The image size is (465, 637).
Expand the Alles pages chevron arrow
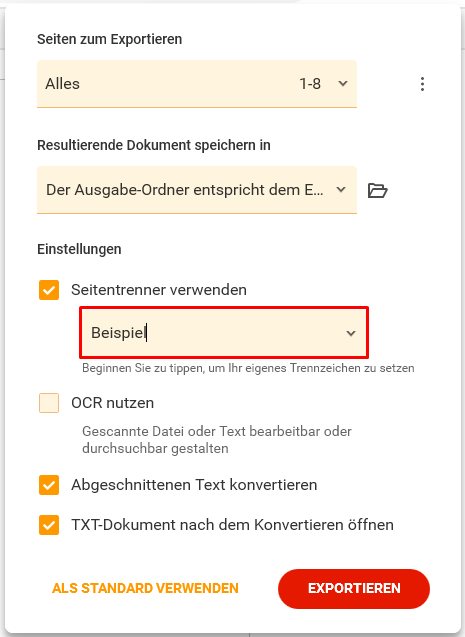point(343,84)
